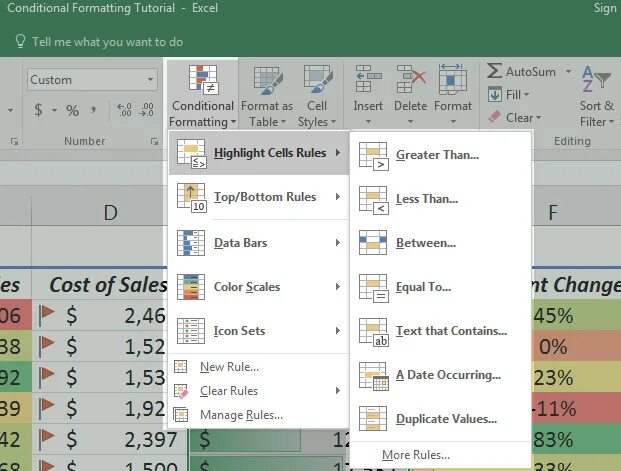Expand AutoSum dropdown arrow
621x471 pixels.
[568, 72]
